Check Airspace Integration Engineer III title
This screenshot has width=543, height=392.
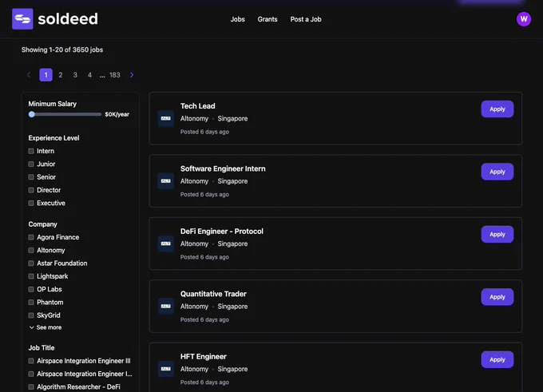(x=31, y=361)
